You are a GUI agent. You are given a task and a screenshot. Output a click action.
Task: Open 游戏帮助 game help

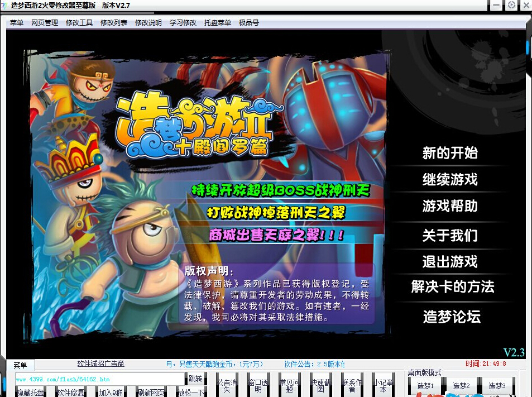450,206
